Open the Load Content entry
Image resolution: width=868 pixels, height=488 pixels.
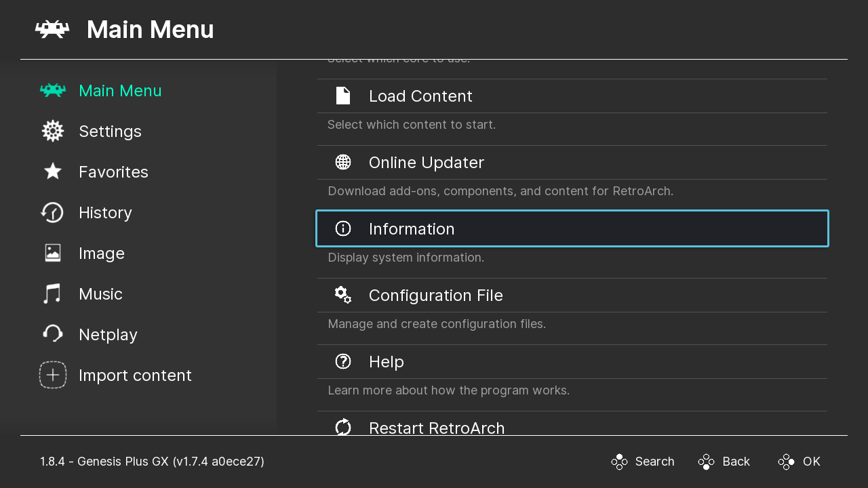[572, 96]
